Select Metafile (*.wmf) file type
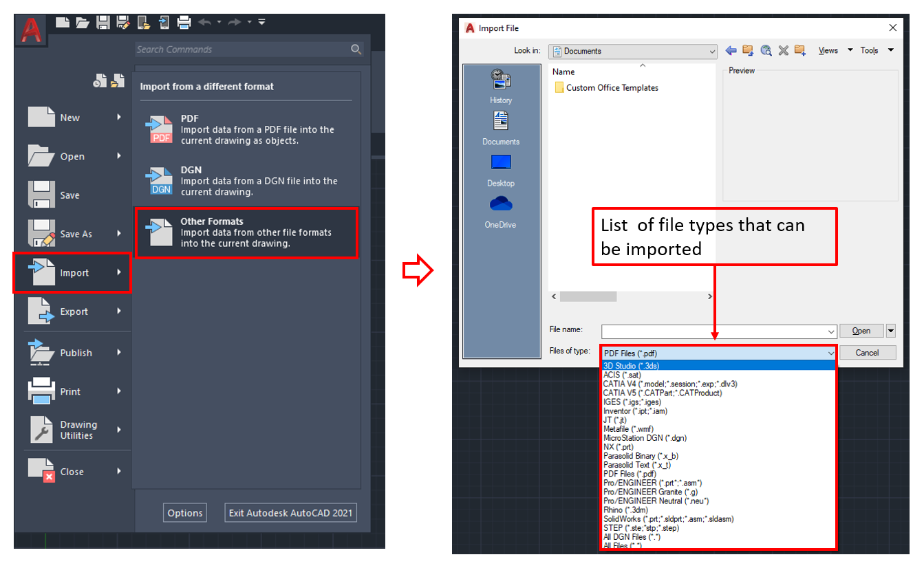Viewport: 924px width, 568px height. pyautogui.click(x=718, y=429)
